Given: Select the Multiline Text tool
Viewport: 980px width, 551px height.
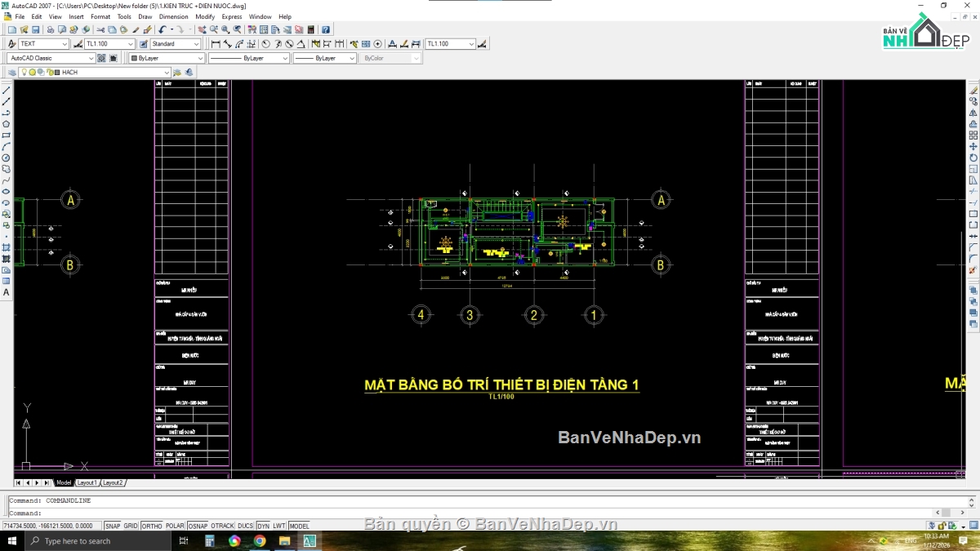Looking at the screenshot, I should coord(7,292).
